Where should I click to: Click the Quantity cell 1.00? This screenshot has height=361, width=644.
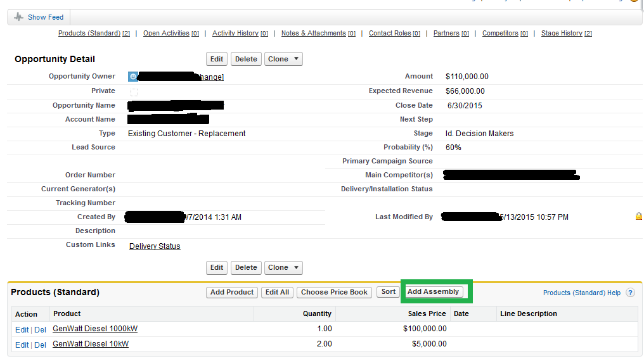(325, 329)
